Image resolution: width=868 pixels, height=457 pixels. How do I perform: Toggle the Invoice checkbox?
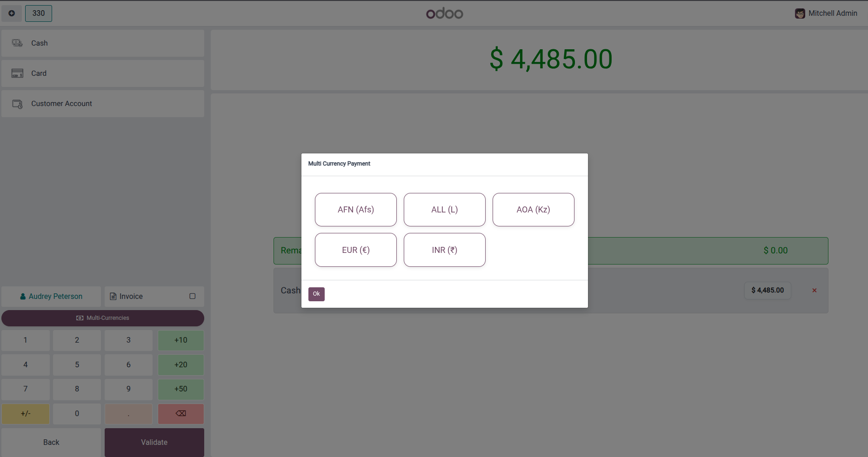point(193,296)
